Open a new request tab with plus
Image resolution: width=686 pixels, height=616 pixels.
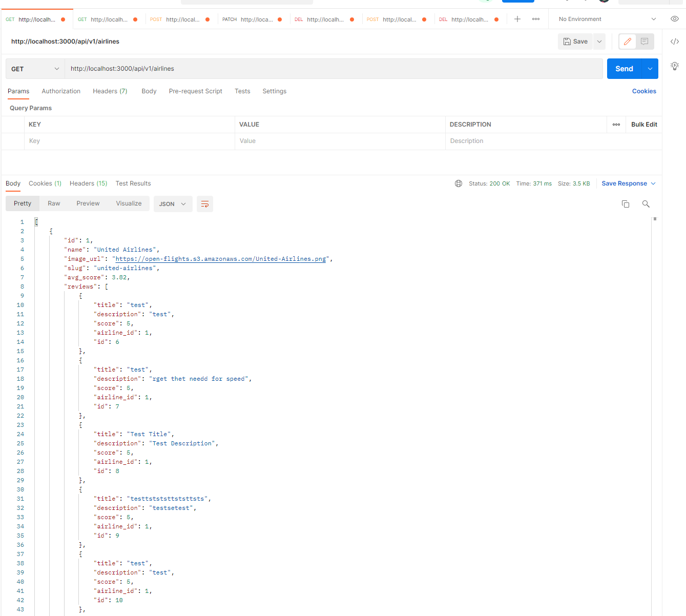coord(517,18)
